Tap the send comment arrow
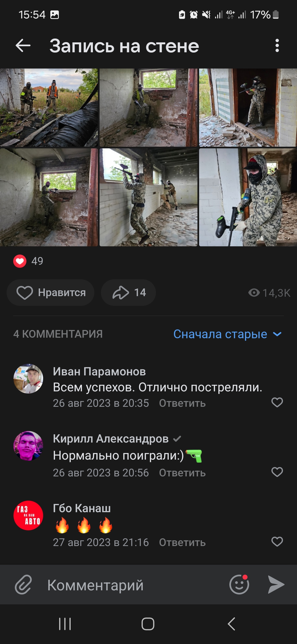 click(x=276, y=584)
